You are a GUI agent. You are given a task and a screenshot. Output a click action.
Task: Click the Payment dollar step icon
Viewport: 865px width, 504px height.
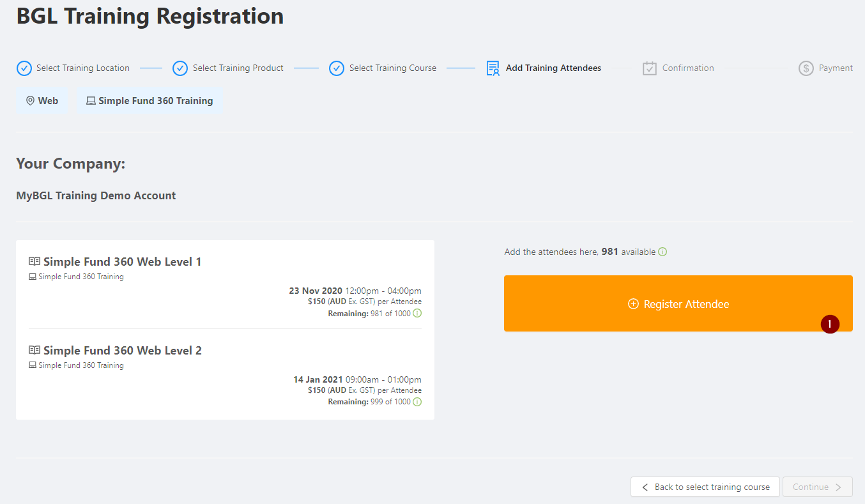[806, 68]
